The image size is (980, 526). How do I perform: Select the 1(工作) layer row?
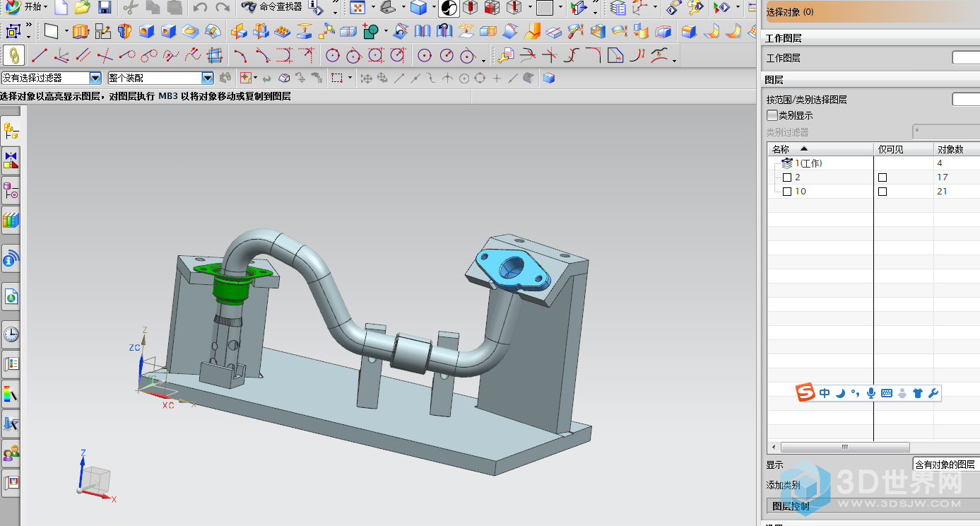click(873, 163)
